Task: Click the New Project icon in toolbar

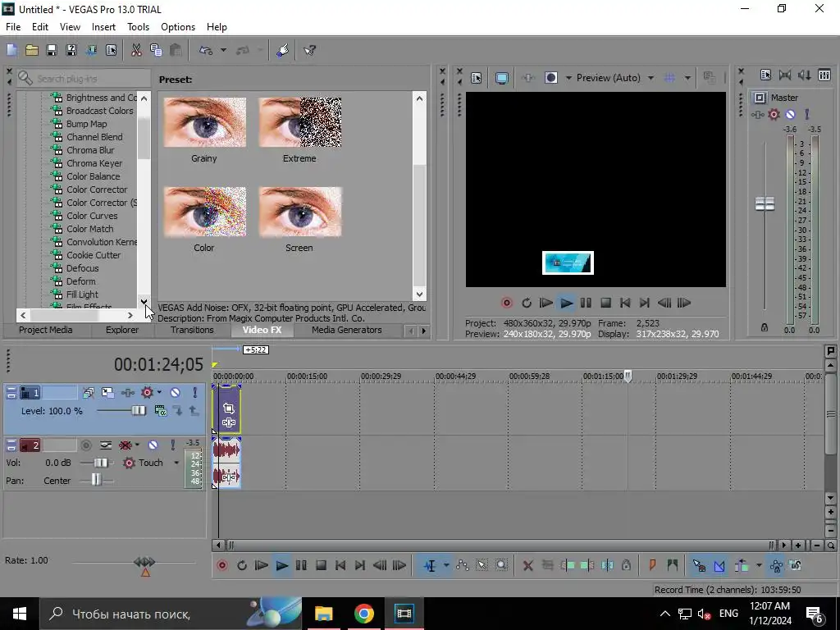Action: [x=11, y=50]
